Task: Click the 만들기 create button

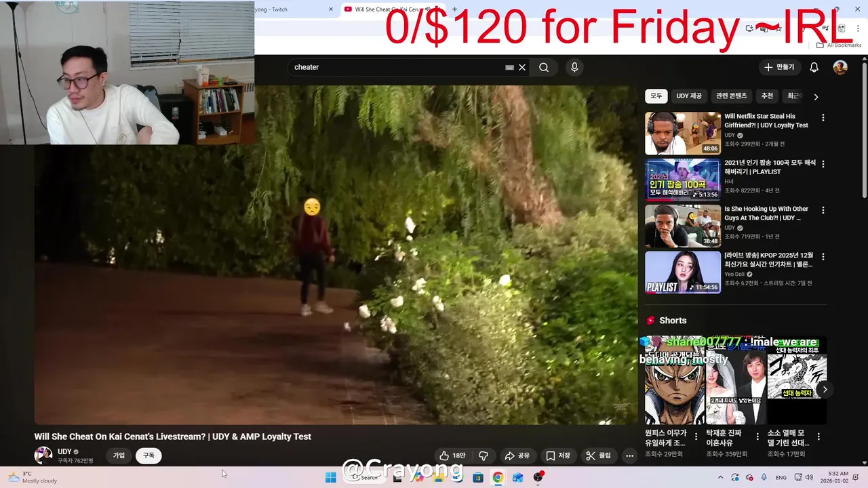Action: (x=779, y=67)
